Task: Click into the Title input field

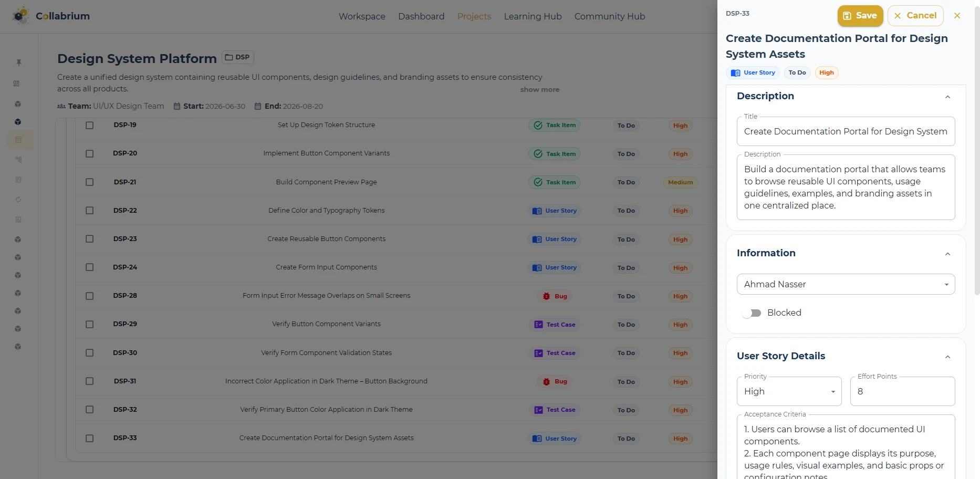Action: [x=846, y=131]
